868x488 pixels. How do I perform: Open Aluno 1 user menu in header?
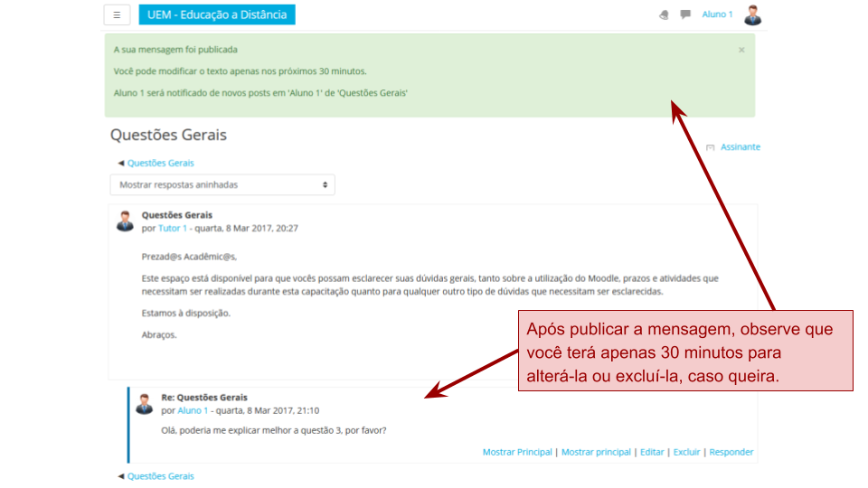(x=717, y=14)
